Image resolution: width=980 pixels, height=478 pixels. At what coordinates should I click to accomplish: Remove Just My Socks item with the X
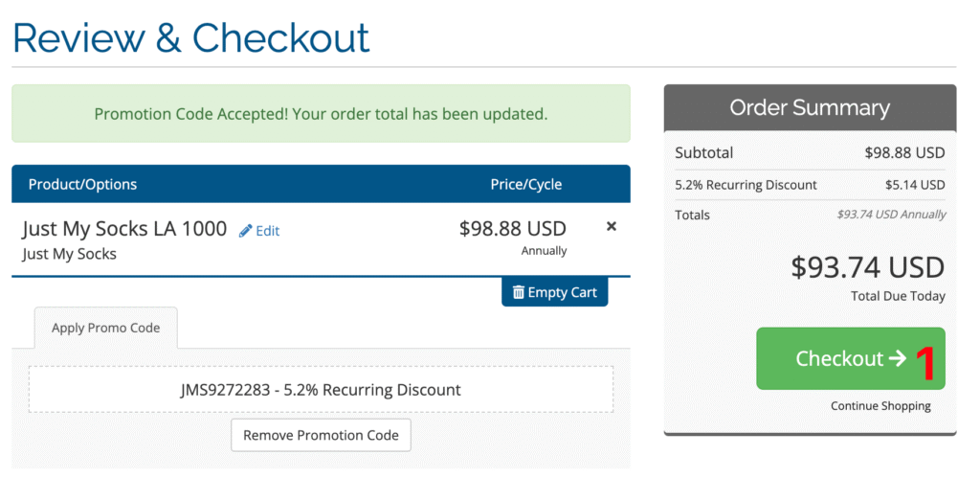[612, 226]
